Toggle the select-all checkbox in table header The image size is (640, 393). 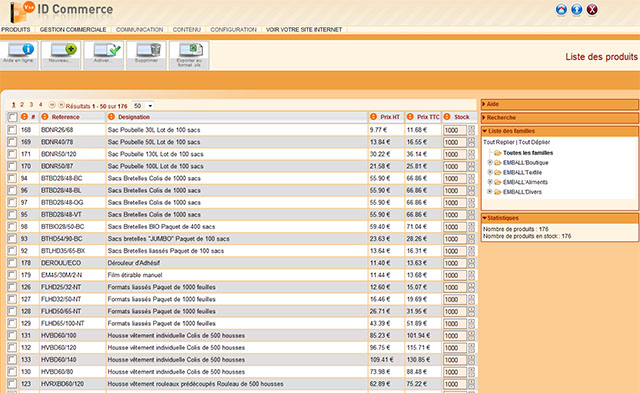point(12,117)
